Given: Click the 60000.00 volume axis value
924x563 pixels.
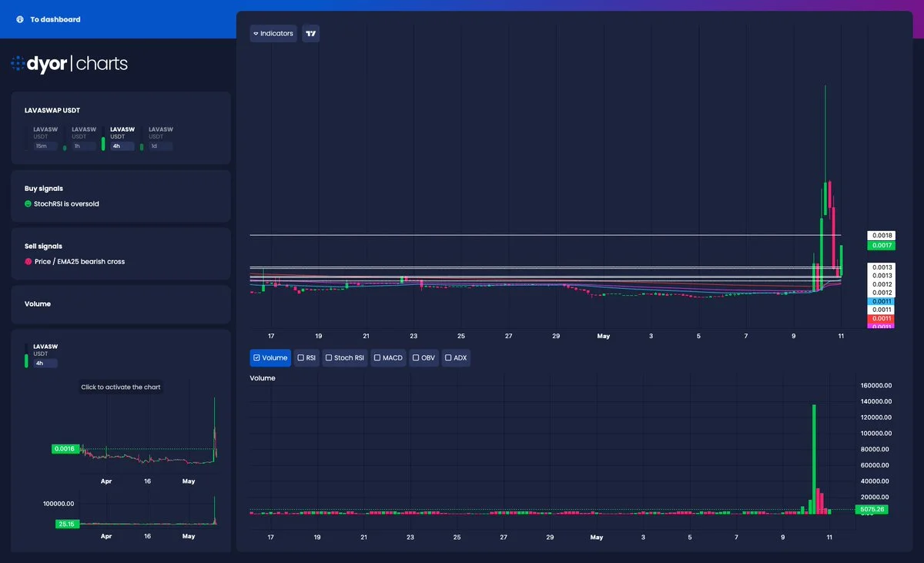Looking at the screenshot, I should (x=876, y=465).
